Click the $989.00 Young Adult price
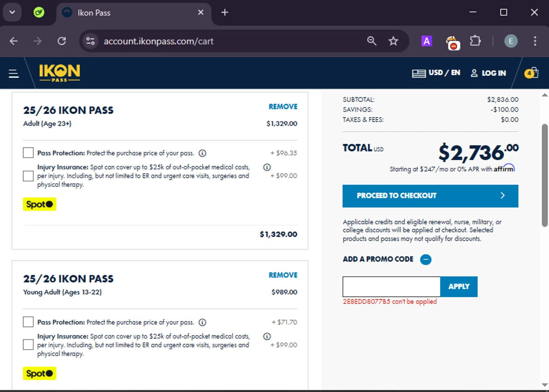This screenshot has height=392, width=549. click(284, 292)
